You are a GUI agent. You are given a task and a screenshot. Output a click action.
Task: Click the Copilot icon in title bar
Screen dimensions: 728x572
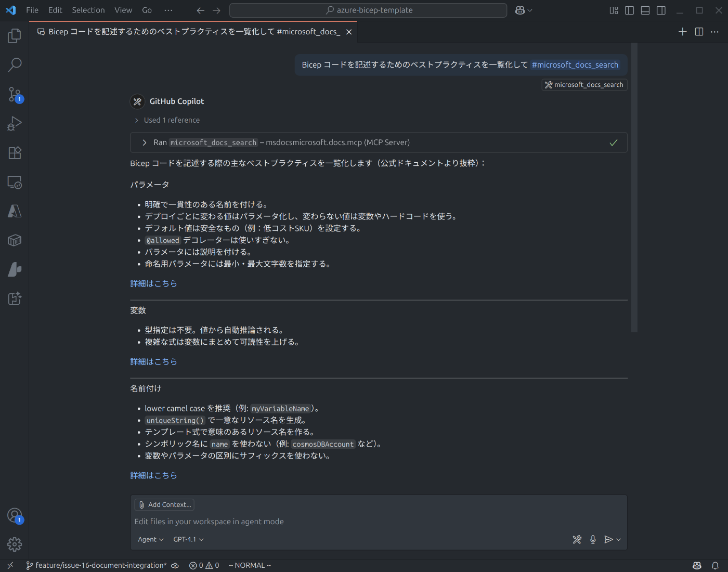click(519, 10)
